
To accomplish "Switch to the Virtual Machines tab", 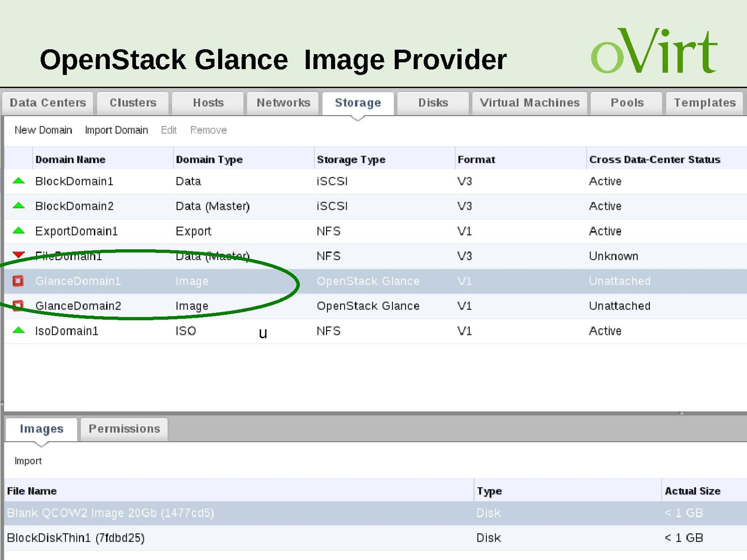I will coord(529,103).
